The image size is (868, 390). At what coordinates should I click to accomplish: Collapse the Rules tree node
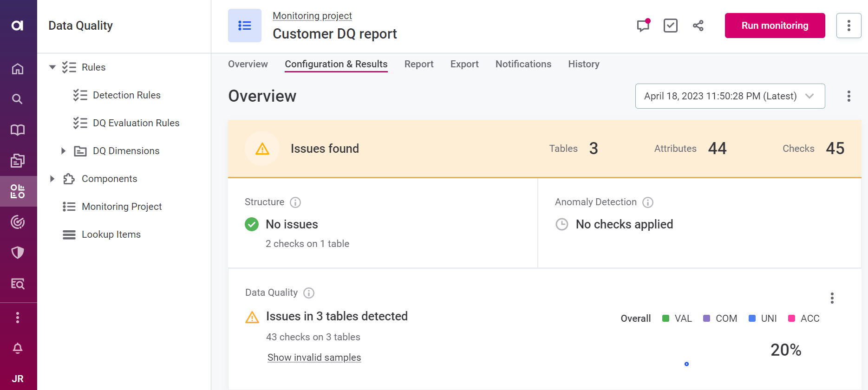(52, 67)
